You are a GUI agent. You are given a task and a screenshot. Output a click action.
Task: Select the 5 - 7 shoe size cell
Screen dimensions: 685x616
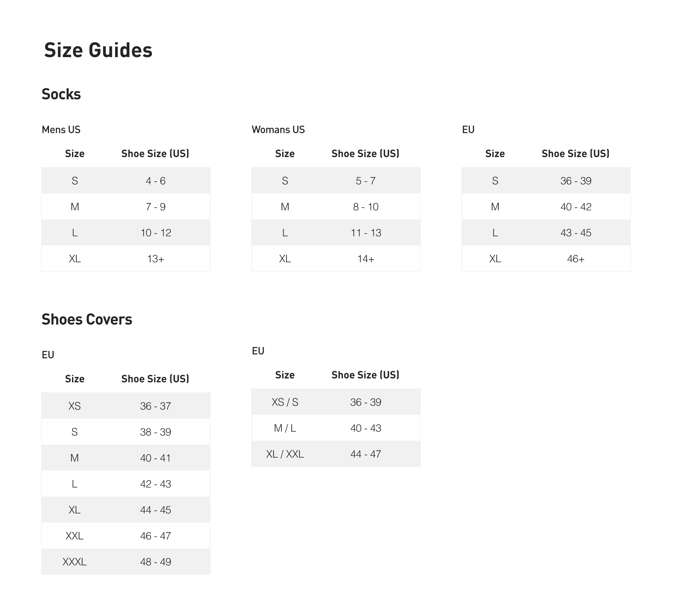click(366, 181)
